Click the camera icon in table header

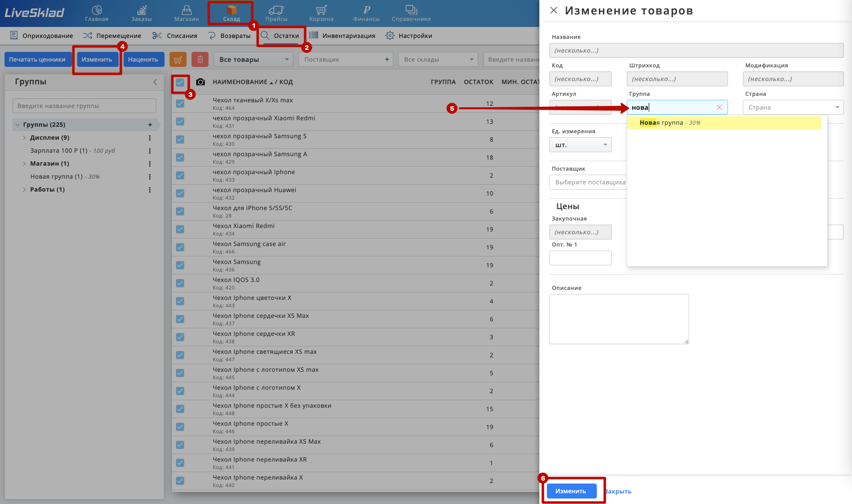pyautogui.click(x=200, y=82)
